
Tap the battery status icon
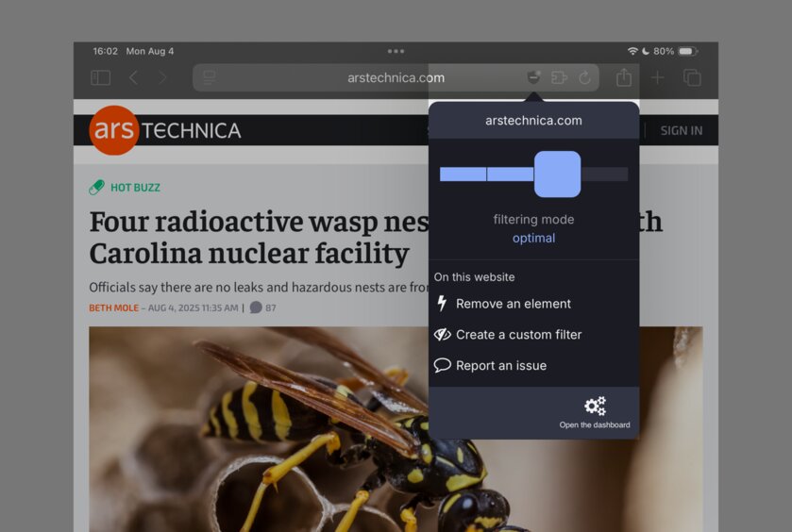pyautogui.click(x=688, y=51)
